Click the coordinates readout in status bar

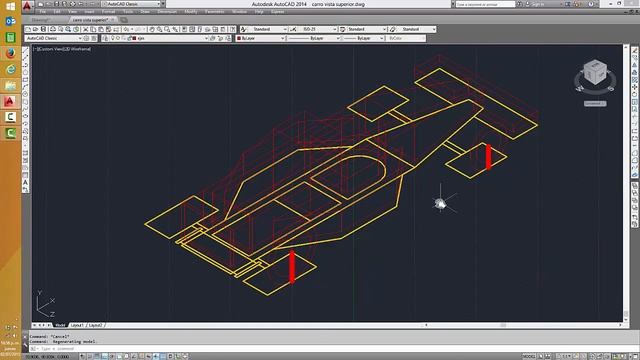coord(47,357)
